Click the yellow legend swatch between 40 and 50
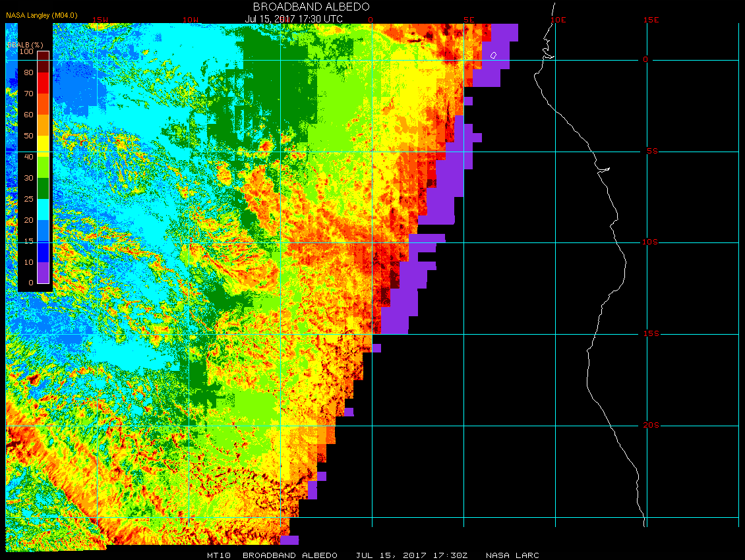Image resolution: width=745 pixels, height=560 pixels. click(x=44, y=146)
